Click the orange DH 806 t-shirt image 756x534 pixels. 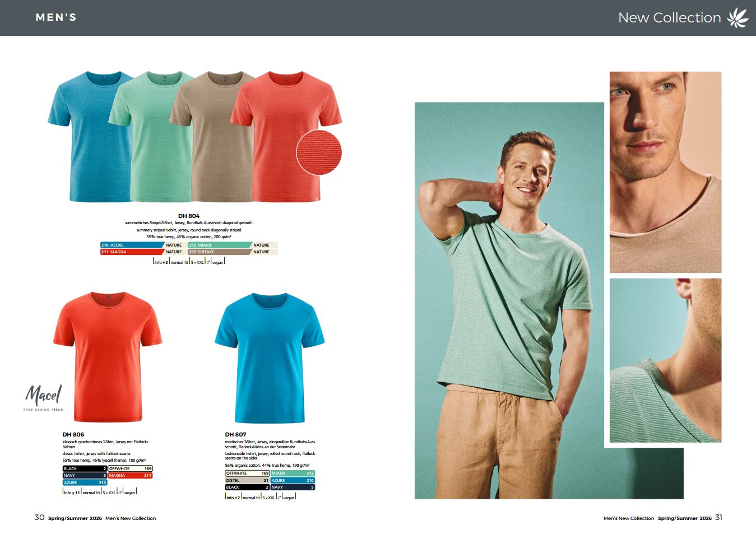click(107, 356)
